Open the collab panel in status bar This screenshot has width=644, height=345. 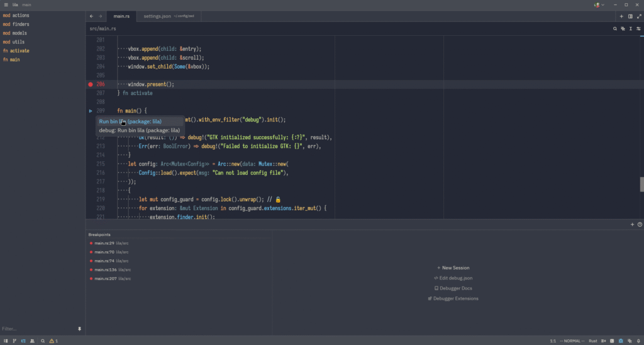point(32,341)
